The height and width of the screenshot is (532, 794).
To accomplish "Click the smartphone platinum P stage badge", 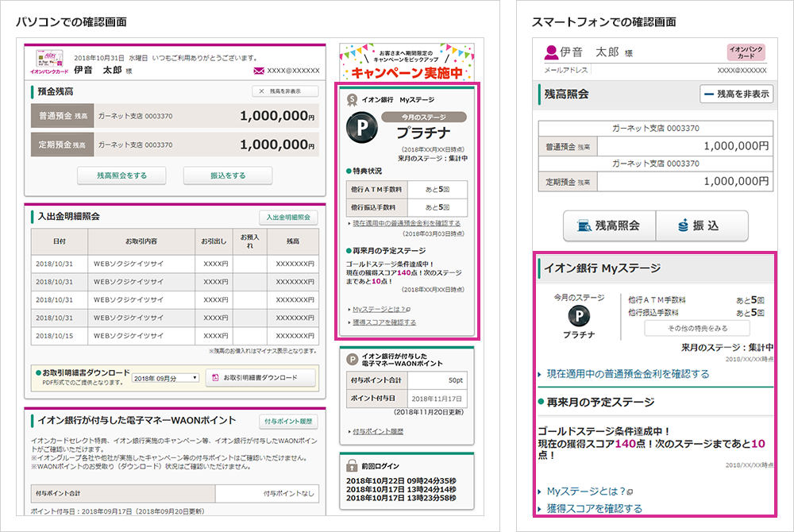I will pos(579,316).
